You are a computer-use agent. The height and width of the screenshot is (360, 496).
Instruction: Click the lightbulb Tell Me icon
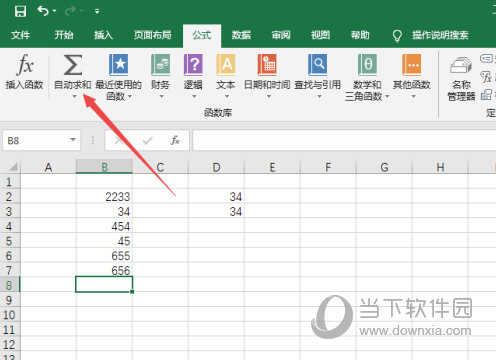[397, 36]
